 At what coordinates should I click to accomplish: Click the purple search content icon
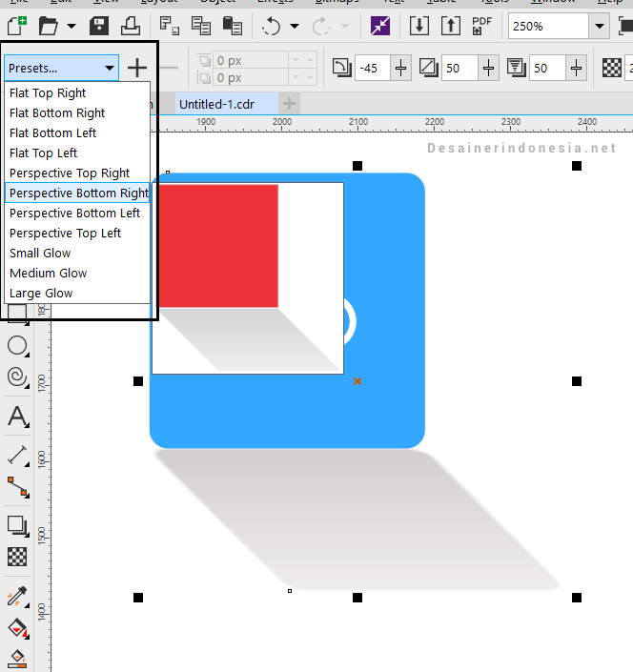[x=380, y=26]
